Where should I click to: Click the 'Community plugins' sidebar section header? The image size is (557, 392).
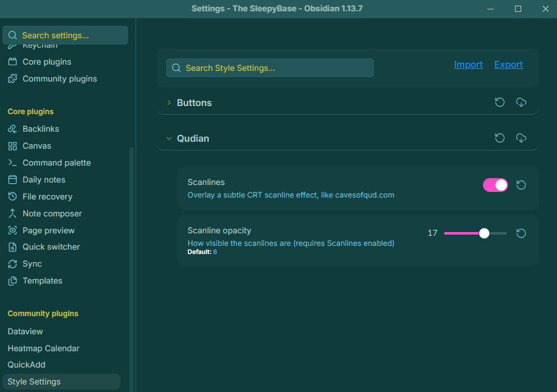click(43, 314)
